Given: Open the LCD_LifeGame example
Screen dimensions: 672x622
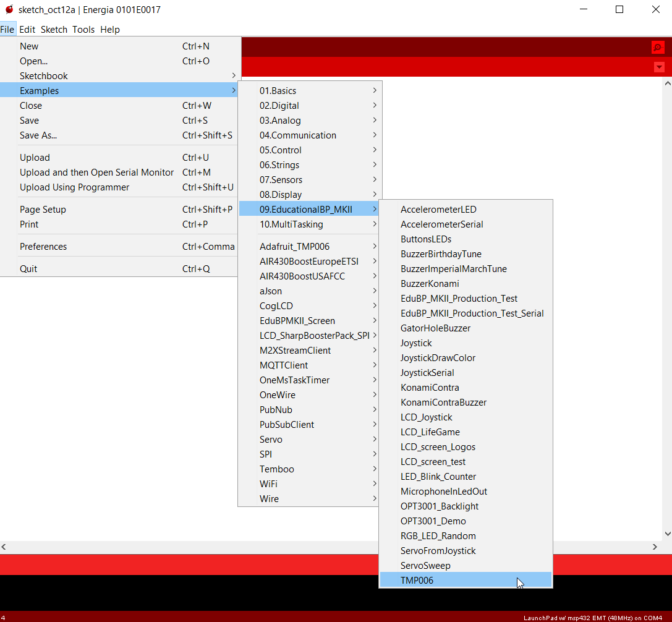Looking at the screenshot, I should point(466,432).
